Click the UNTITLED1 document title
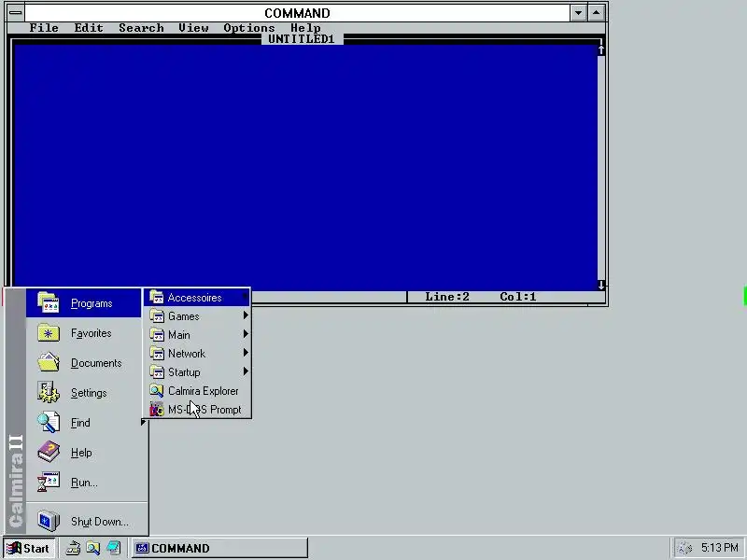747x560 pixels. click(302, 39)
